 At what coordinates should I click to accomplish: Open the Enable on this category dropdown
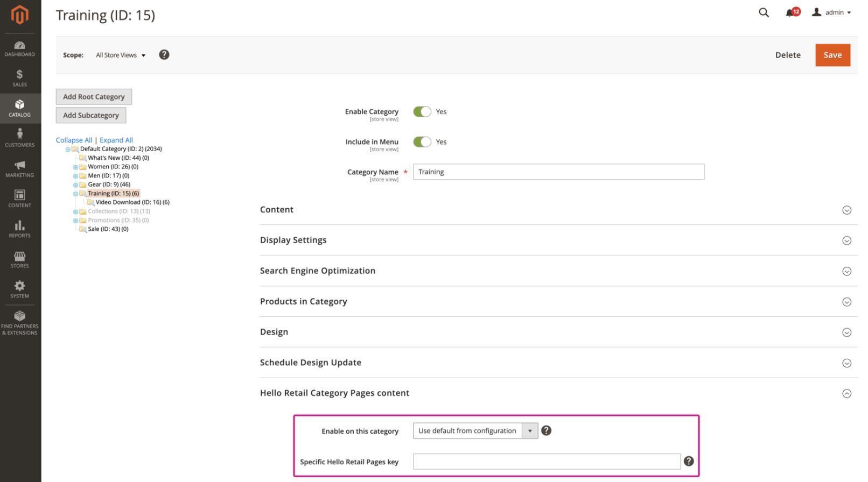click(x=475, y=430)
